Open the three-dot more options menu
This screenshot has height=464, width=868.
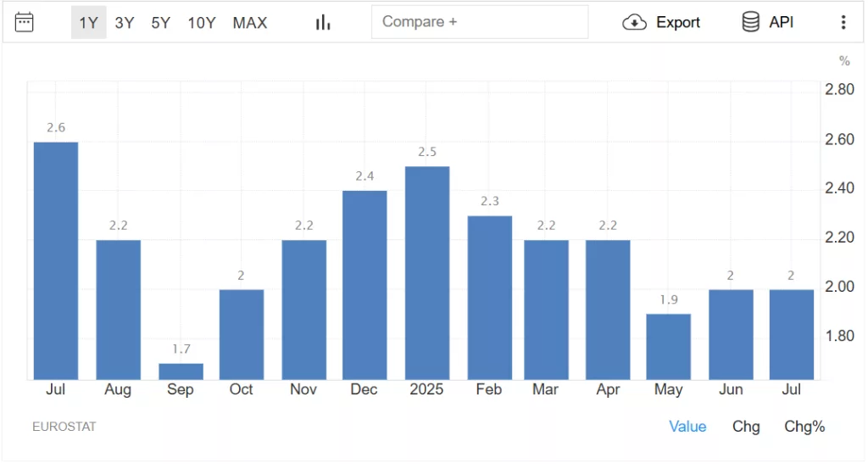click(843, 22)
